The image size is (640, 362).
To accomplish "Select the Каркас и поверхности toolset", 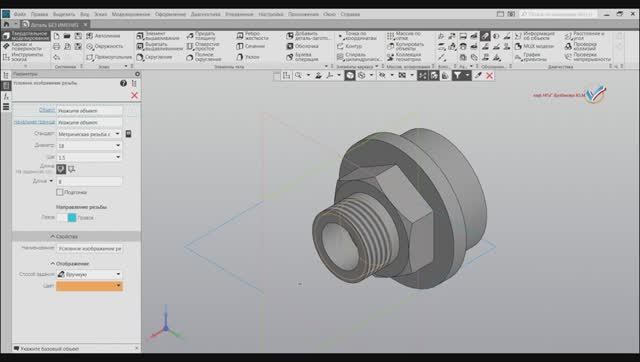I will click(x=23, y=46).
